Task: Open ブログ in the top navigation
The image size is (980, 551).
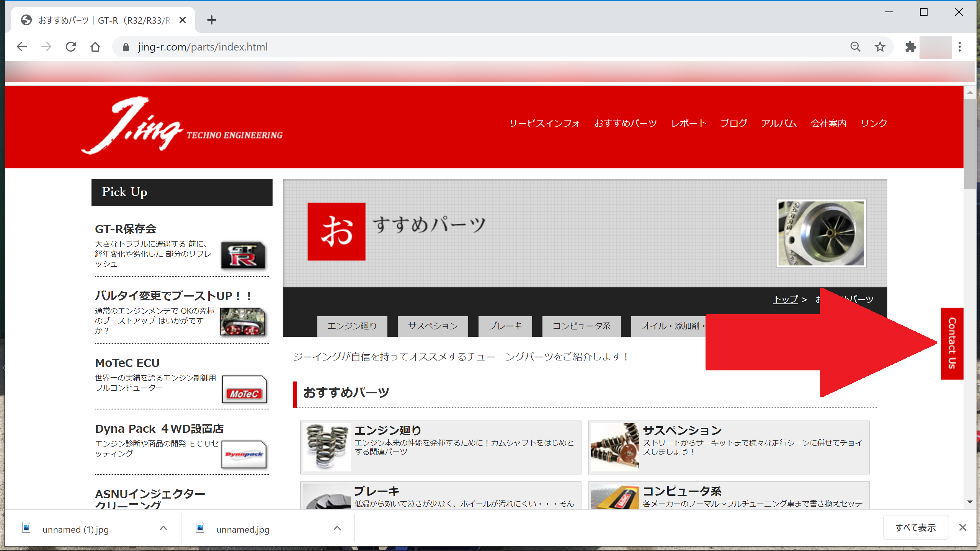Action: 733,123
